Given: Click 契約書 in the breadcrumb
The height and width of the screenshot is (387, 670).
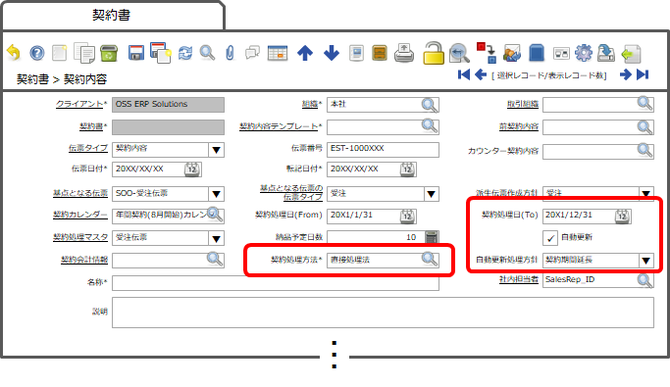Looking at the screenshot, I should click(x=32, y=79).
